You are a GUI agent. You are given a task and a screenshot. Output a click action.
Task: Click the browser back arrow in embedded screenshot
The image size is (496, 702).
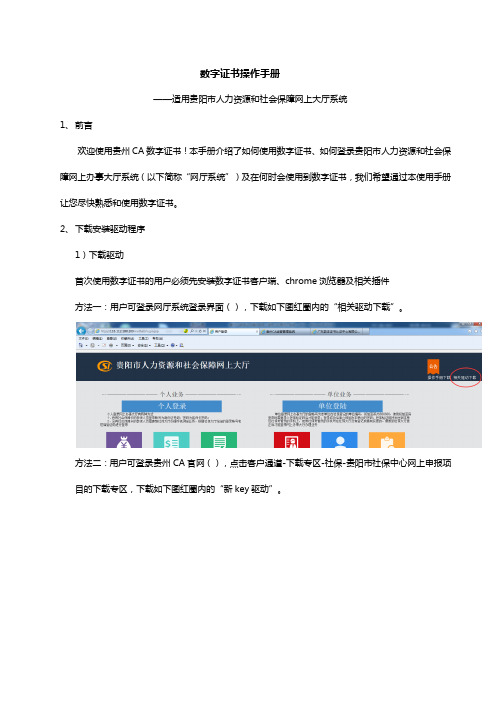tap(81, 331)
